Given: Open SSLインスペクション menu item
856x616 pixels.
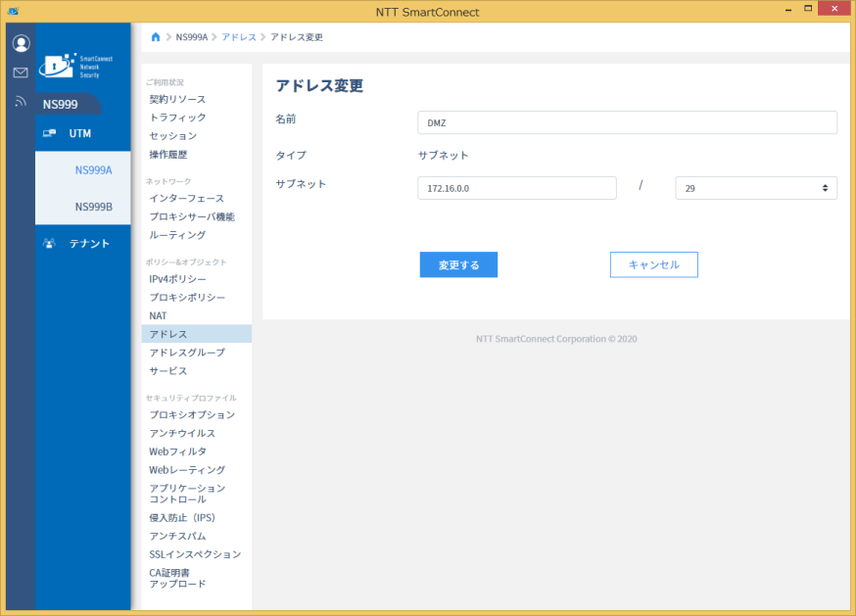Looking at the screenshot, I should (x=195, y=554).
